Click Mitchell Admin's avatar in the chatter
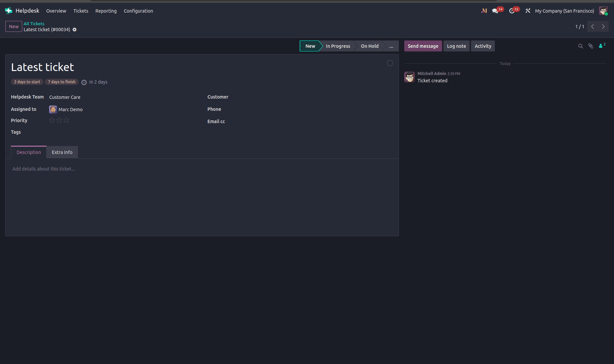This screenshot has width=614, height=364. 410,77
